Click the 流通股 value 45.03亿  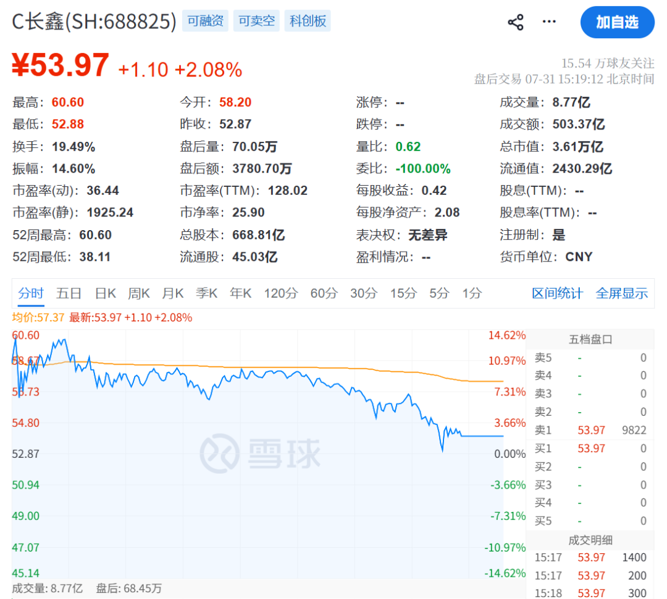click(x=255, y=257)
